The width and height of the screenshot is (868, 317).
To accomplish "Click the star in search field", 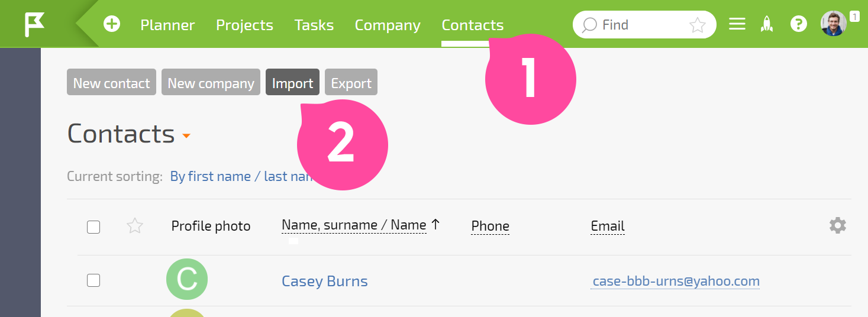I will (698, 25).
